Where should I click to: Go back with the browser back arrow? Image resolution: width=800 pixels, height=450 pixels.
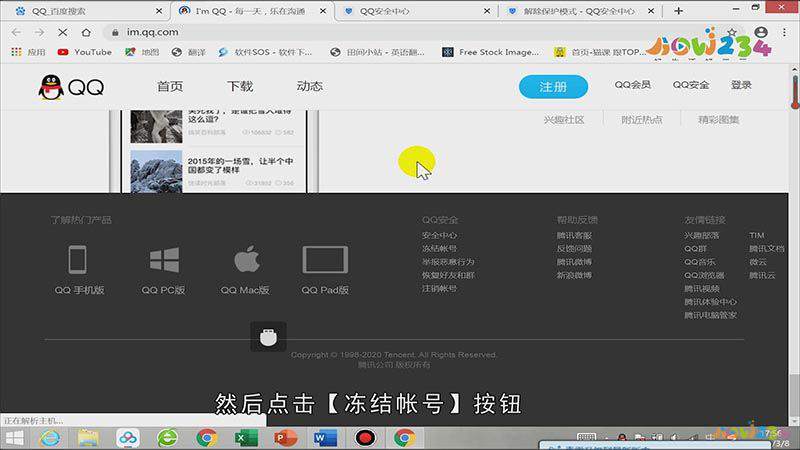(x=16, y=32)
